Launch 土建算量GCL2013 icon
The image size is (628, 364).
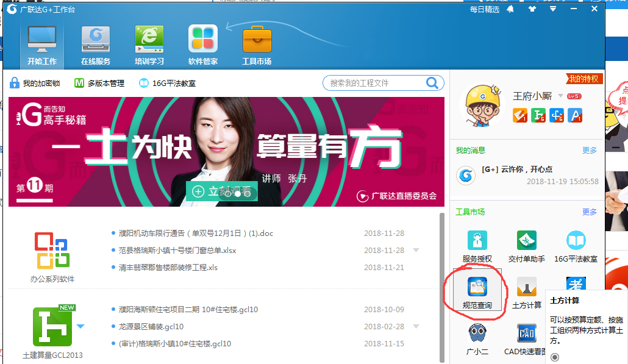point(54,326)
